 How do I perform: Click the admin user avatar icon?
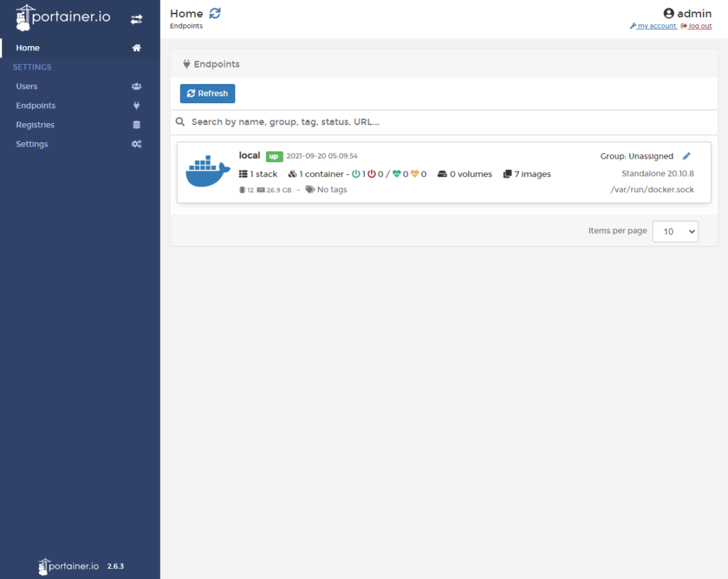[x=668, y=14]
